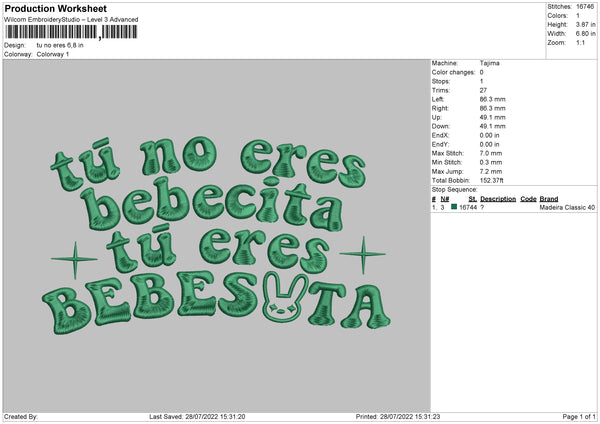Click the 'Created By:' footer label
The image size is (600, 424).
coord(21,417)
